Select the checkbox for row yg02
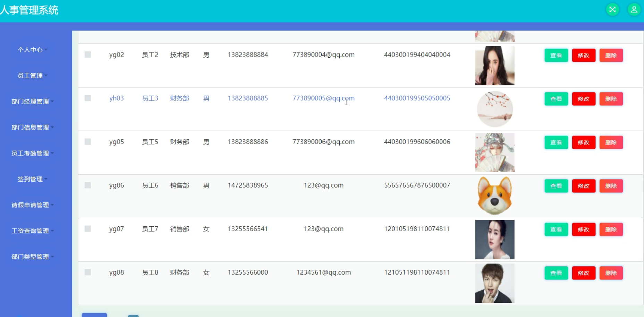The height and width of the screenshot is (317, 644). 88,55
